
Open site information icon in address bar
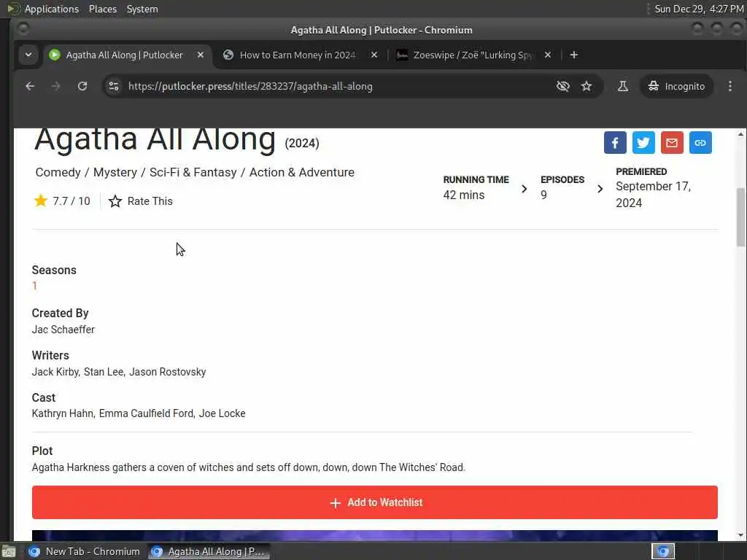(x=114, y=86)
